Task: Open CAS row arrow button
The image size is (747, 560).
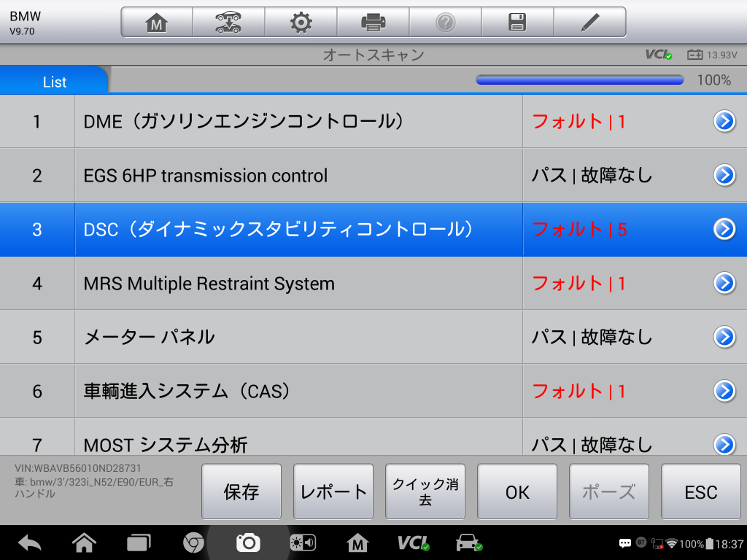Action: click(724, 391)
